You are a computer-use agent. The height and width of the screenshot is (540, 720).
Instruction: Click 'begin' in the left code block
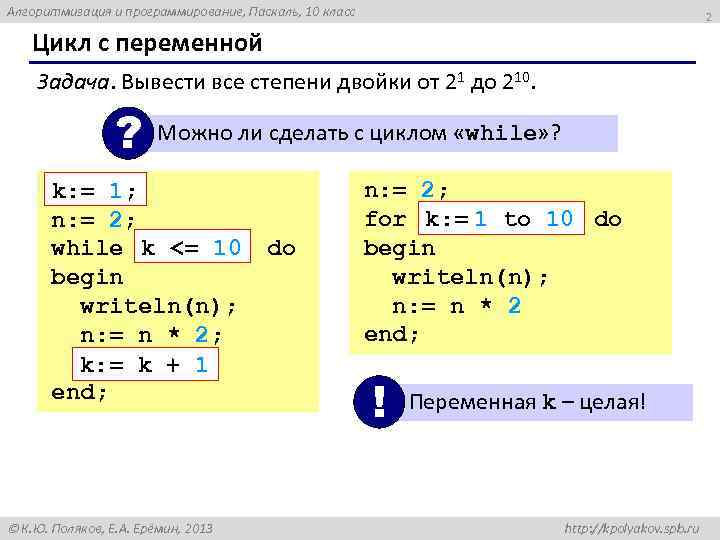coord(87,278)
